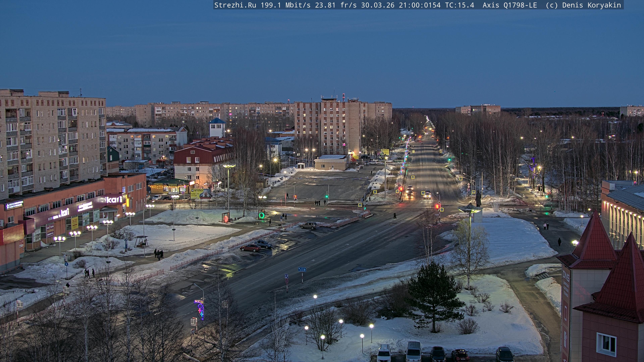This screenshot has width=644, height=362.
Task: Click the blue lane direction road sign
Action: click(302, 269)
